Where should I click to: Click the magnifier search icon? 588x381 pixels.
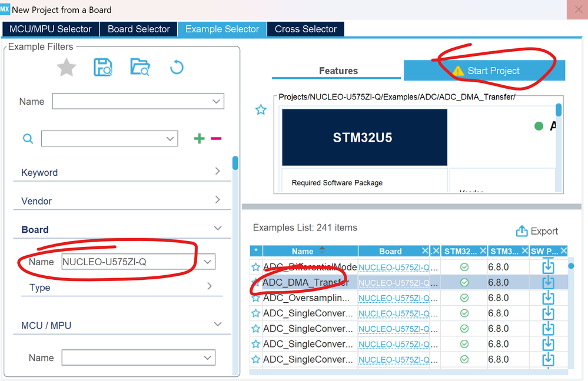pyautogui.click(x=28, y=139)
